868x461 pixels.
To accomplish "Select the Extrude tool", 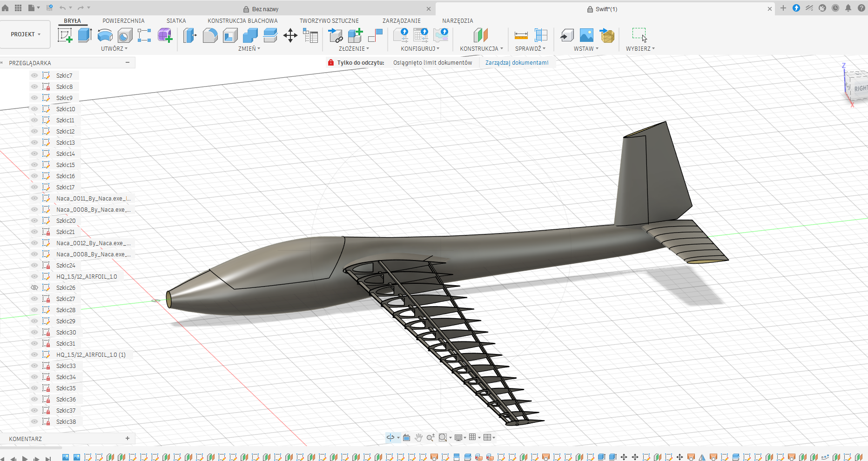I will pos(85,35).
